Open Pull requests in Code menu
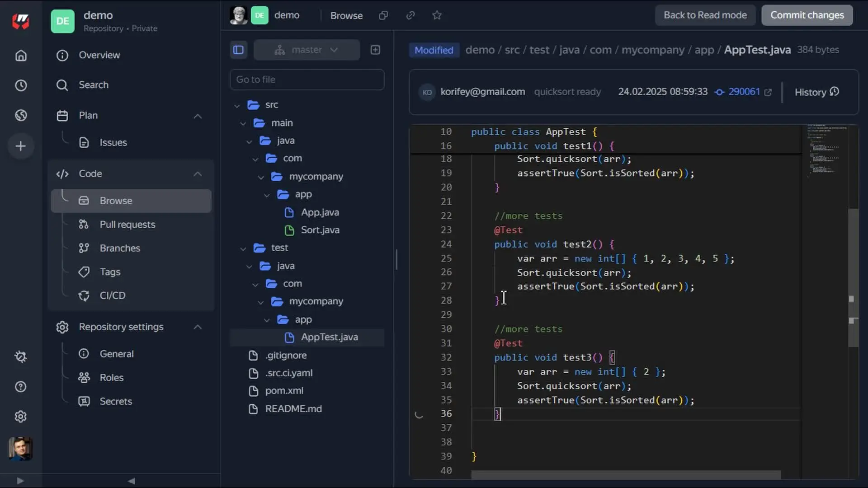868x488 pixels. [127, 225]
